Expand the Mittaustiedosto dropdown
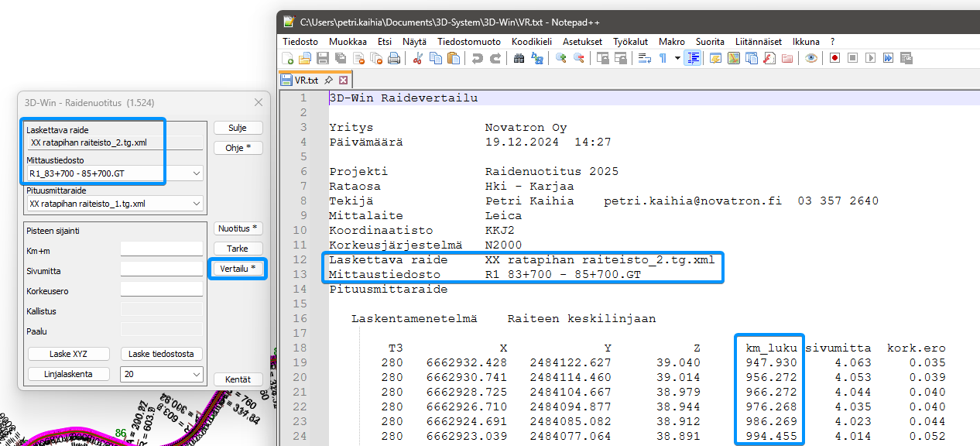 click(x=196, y=173)
